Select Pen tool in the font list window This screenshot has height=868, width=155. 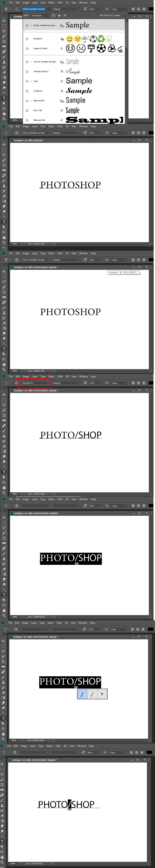[4, 93]
